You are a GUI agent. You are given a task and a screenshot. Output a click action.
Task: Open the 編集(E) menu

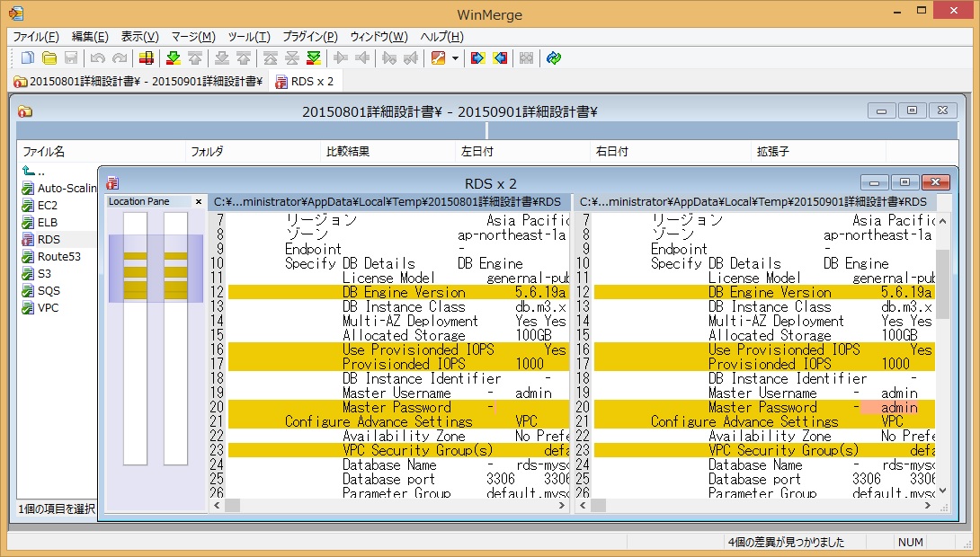point(90,37)
